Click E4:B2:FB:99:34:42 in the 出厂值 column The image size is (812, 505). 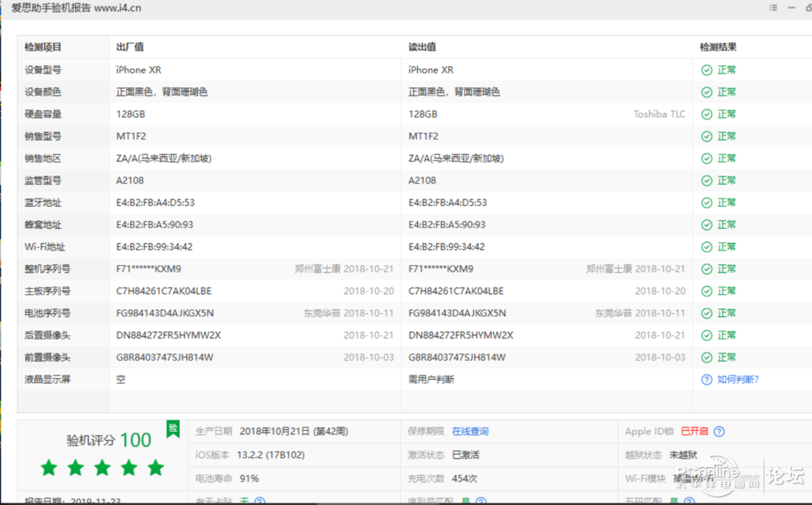(154, 247)
